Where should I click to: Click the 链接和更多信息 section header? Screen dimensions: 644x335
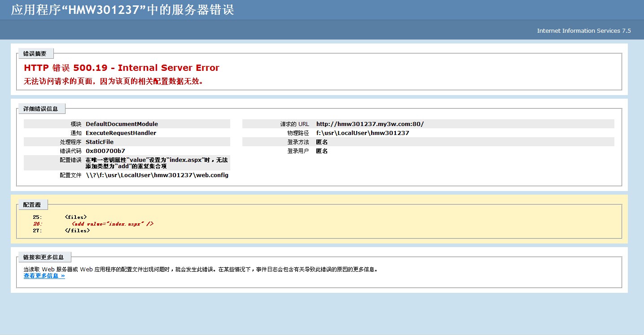43,257
